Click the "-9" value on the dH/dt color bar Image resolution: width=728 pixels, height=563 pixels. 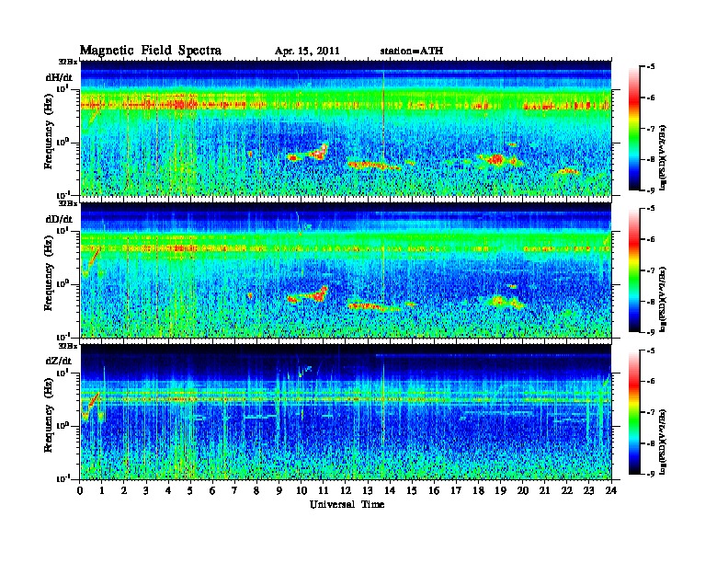[651, 190]
